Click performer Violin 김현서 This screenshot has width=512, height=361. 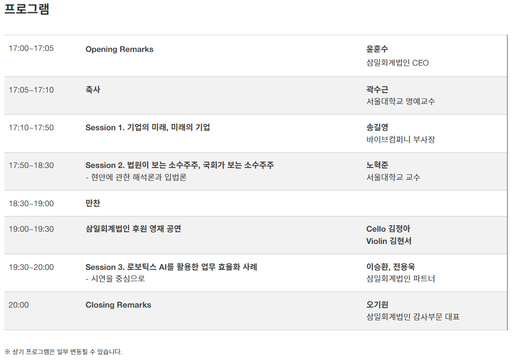pyautogui.click(x=389, y=241)
